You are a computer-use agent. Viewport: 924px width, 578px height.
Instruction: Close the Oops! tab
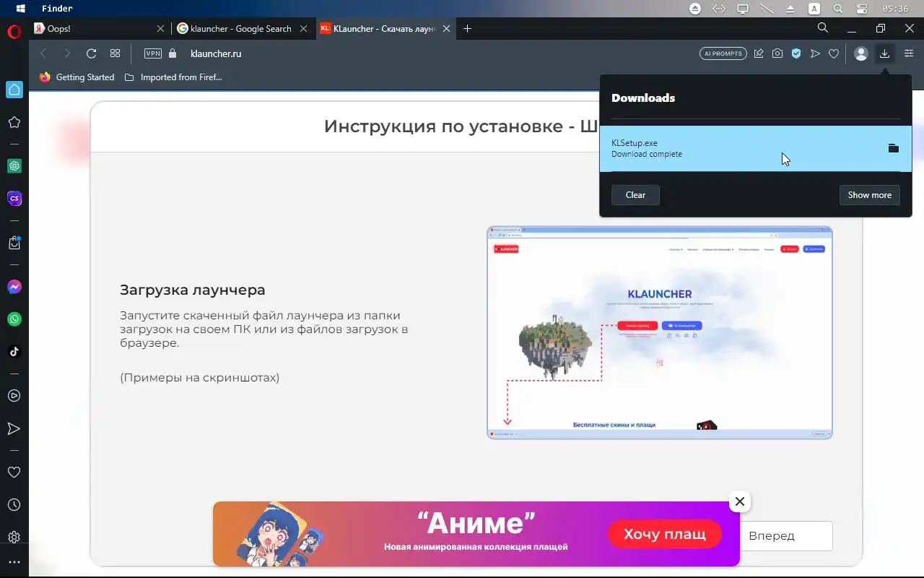[x=160, y=29]
